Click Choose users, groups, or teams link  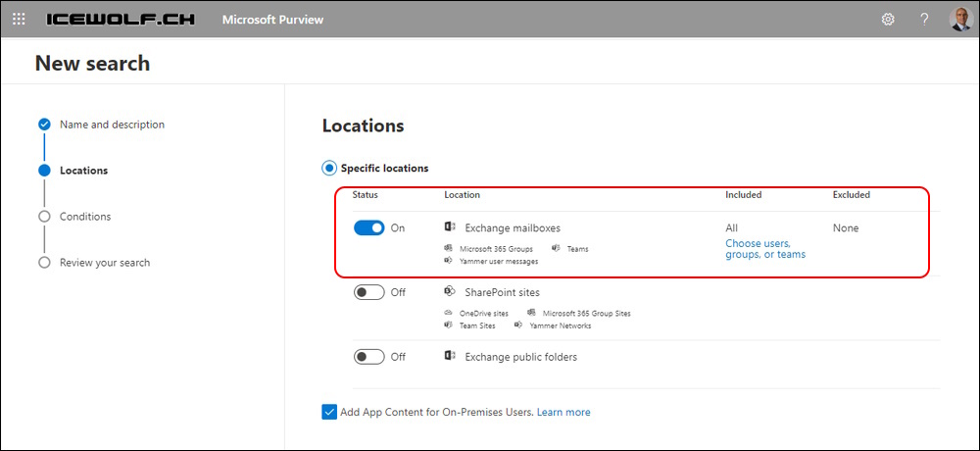click(765, 249)
